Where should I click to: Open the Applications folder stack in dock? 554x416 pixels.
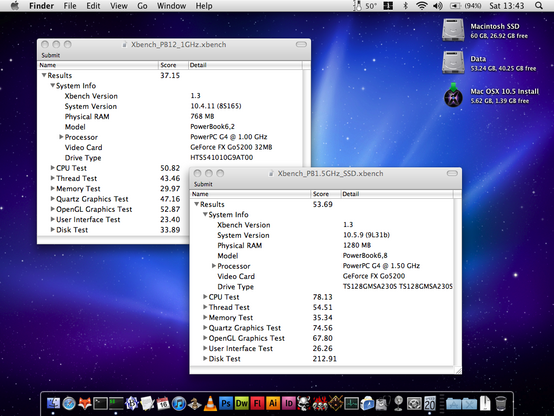(453, 403)
